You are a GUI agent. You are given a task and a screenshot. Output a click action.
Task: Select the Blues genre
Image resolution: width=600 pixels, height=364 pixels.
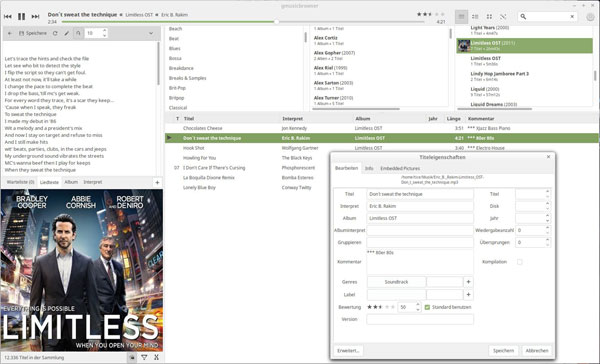click(174, 49)
